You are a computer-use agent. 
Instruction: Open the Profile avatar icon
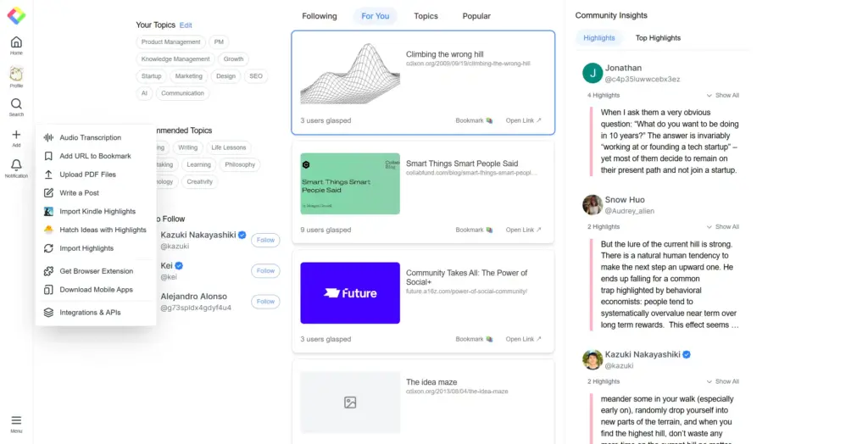pos(16,75)
